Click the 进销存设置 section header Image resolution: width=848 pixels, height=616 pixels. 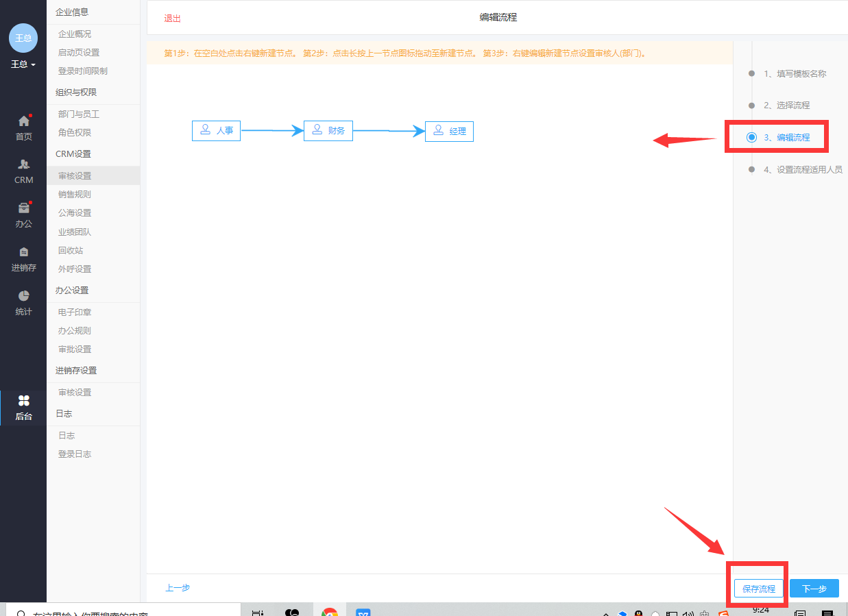tap(76, 370)
